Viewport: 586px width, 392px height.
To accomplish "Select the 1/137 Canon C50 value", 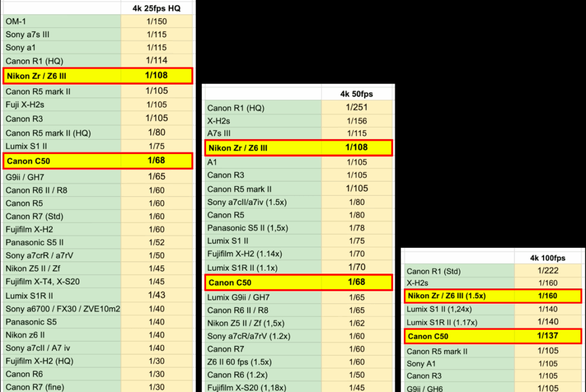I will [548, 336].
